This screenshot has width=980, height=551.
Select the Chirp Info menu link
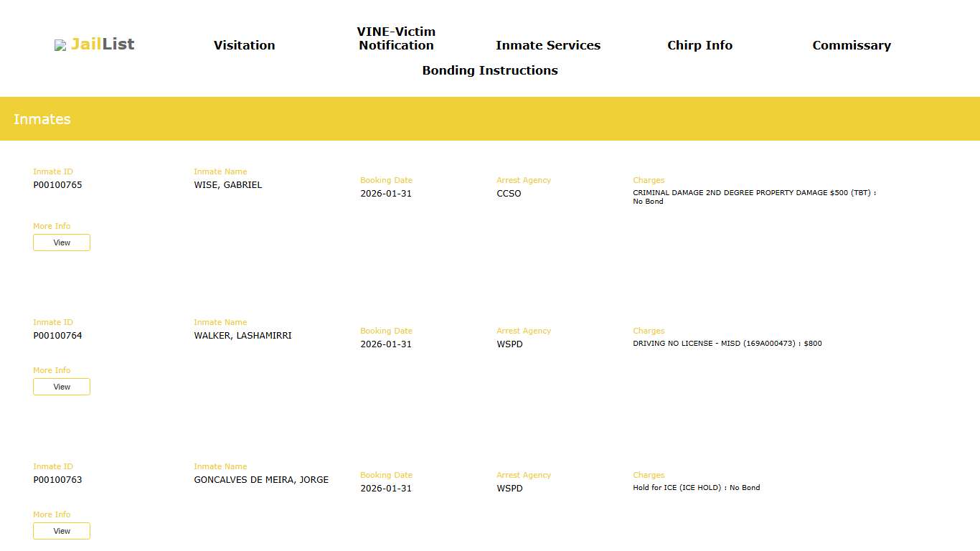pos(699,45)
